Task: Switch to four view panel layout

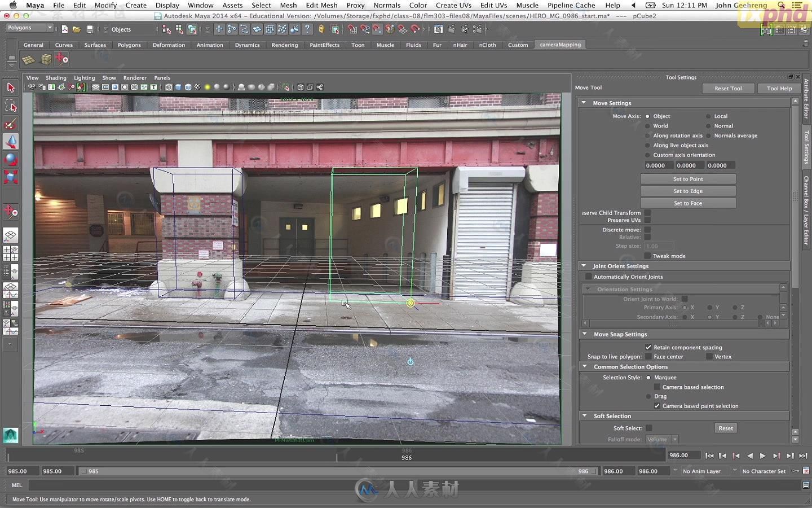Action: tap(11, 253)
